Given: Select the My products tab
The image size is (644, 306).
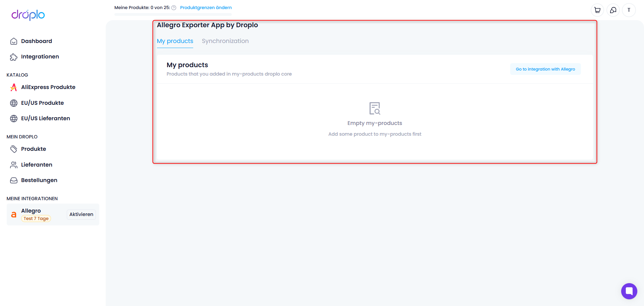Looking at the screenshot, I should coord(175,41).
